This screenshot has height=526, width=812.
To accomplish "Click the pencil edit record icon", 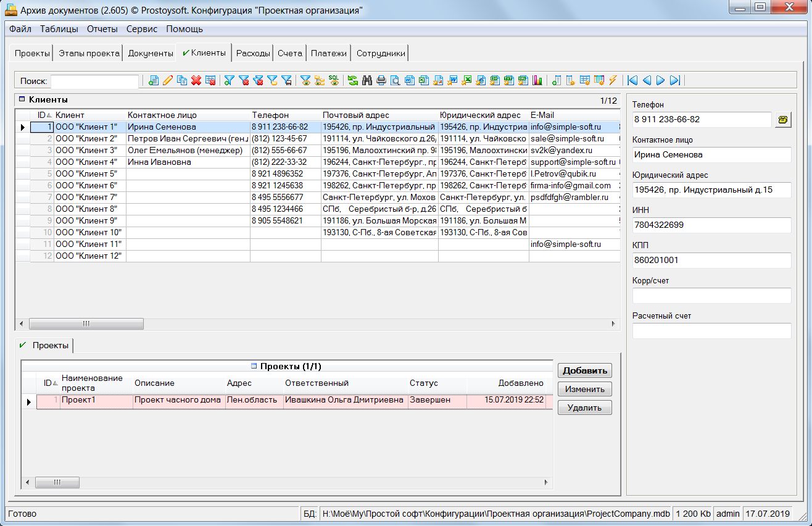I will (x=168, y=80).
